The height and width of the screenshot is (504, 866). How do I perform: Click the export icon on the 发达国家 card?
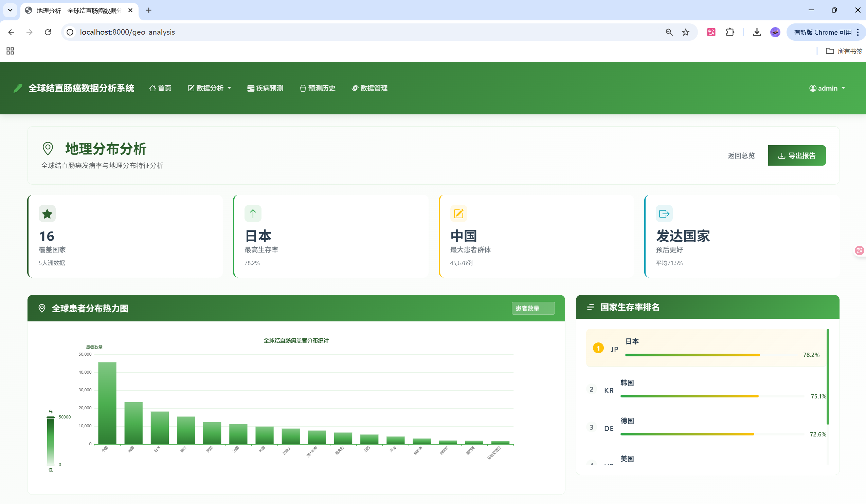point(664,213)
